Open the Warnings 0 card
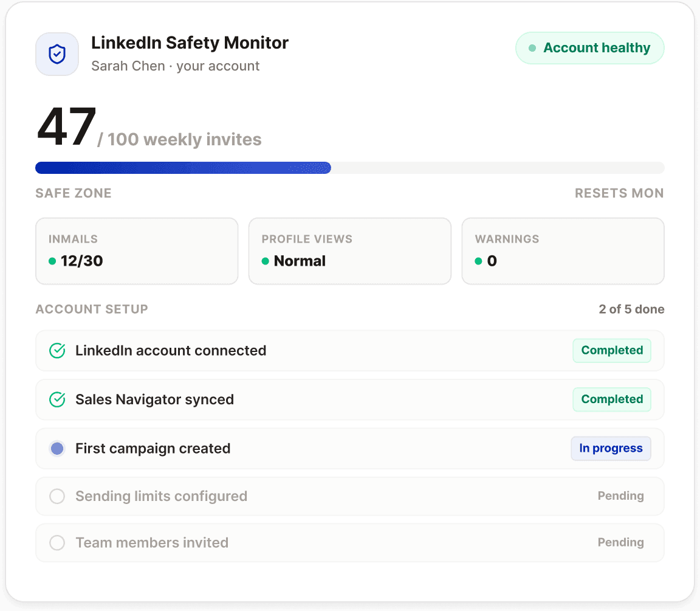Image resolution: width=700 pixels, height=611 pixels. click(x=563, y=251)
